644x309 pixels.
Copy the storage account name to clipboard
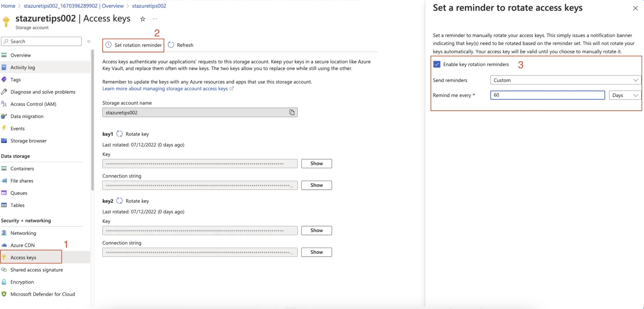[x=292, y=112]
